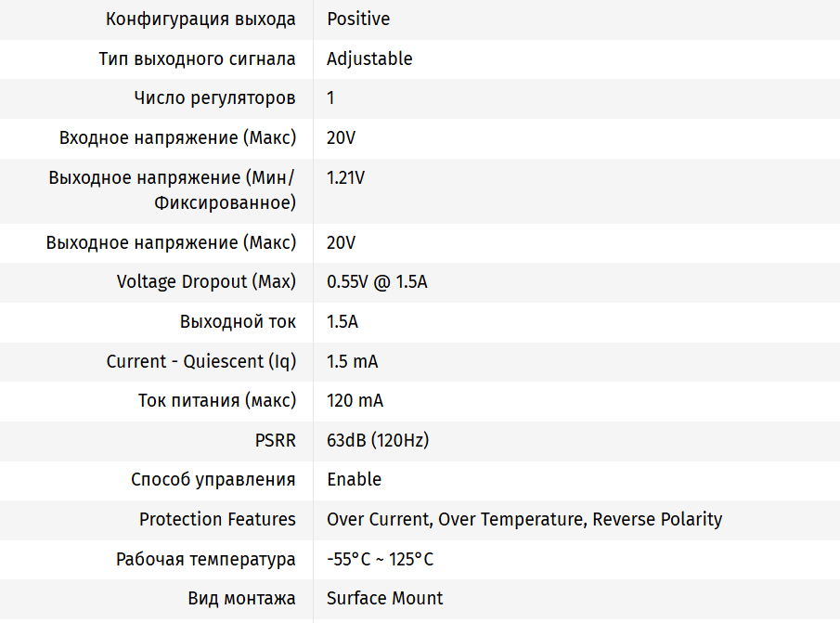Screen dimensions: 840x623
Task: Select the "Positive" value cell
Action: pos(358,19)
